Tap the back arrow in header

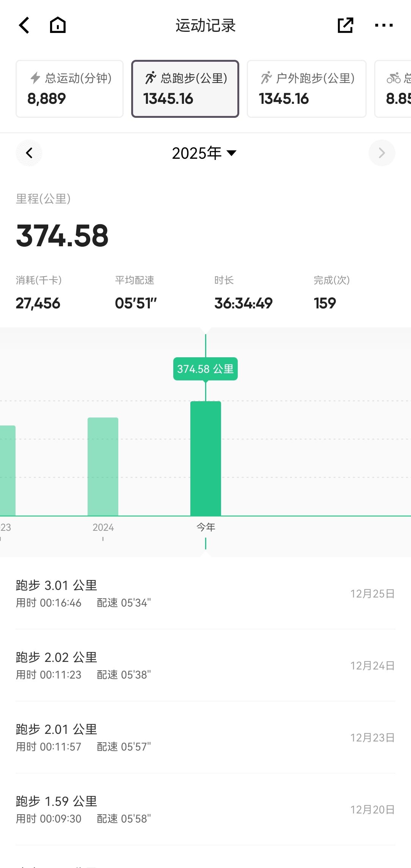tap(24, 25)
